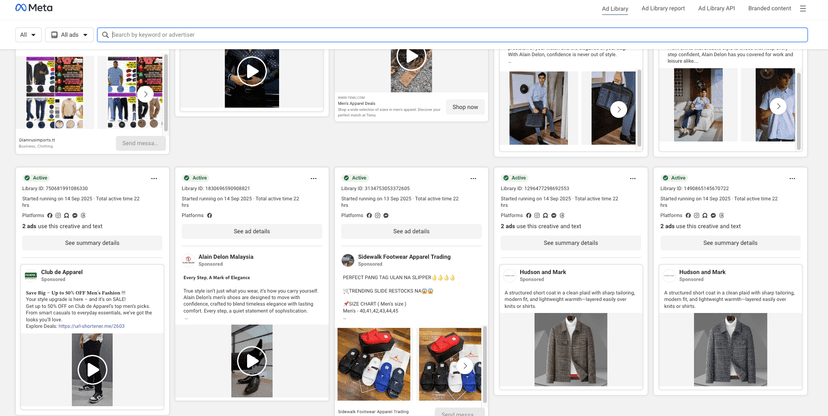The width and height of the screenshot is (828, 416).
Task: Switch to the Ad Library API tab
Action: click(716, 9)
